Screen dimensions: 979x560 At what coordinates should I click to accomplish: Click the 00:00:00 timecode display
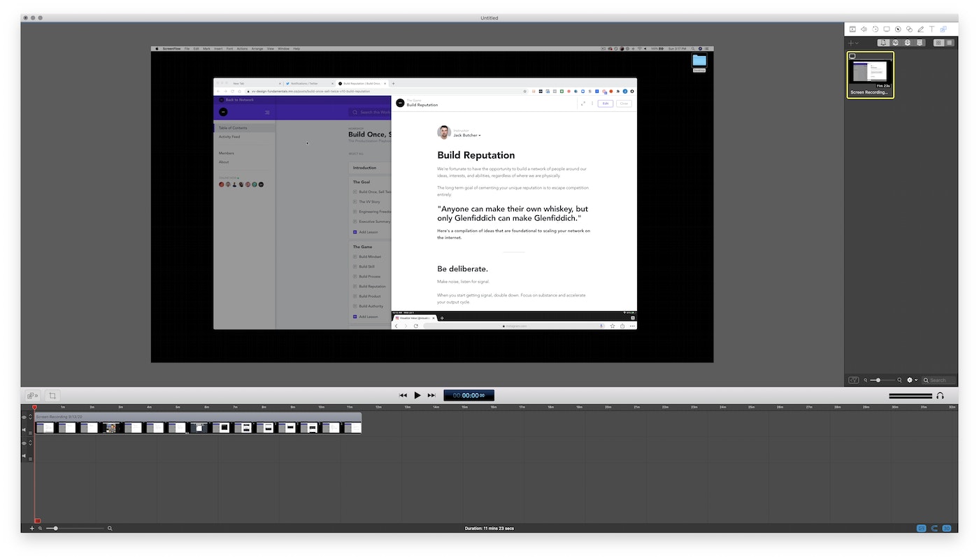click(x=469, y=395)
